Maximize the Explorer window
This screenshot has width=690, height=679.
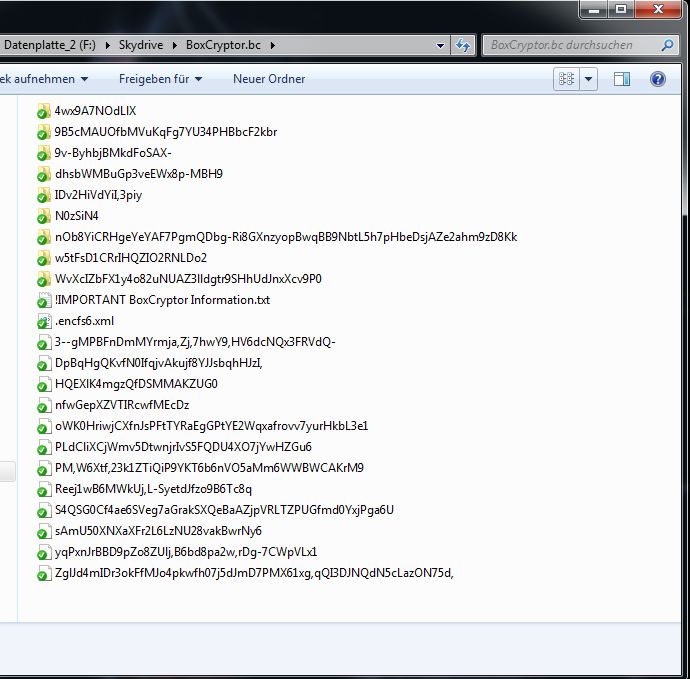click(621, 9)
